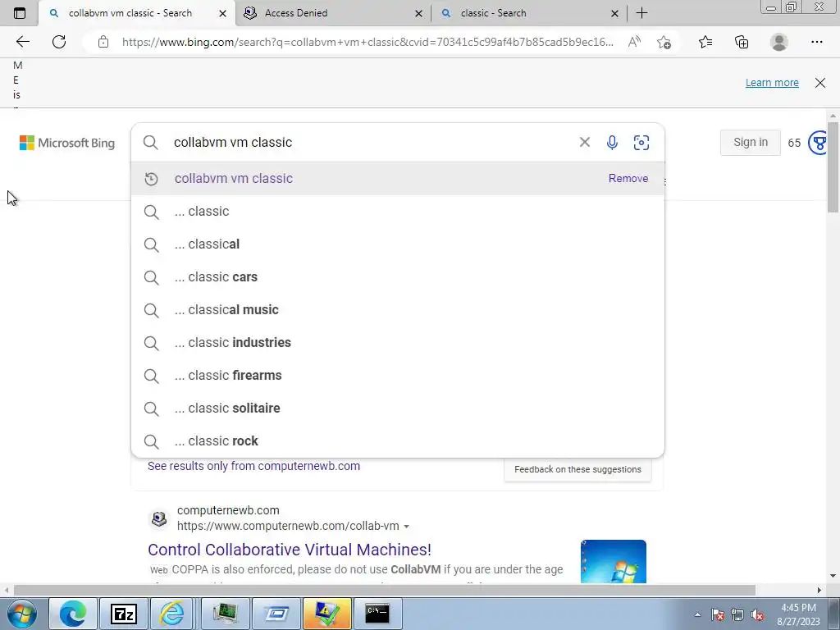Open the Learn more link
The height and width of the screenshot is (630, 840).
click(772, 83)
